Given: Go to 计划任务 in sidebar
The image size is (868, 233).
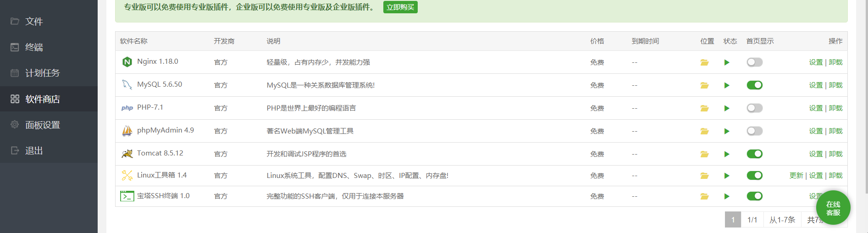Looking at the screenshot, I should pyautogui.click(x=49, y=73).
